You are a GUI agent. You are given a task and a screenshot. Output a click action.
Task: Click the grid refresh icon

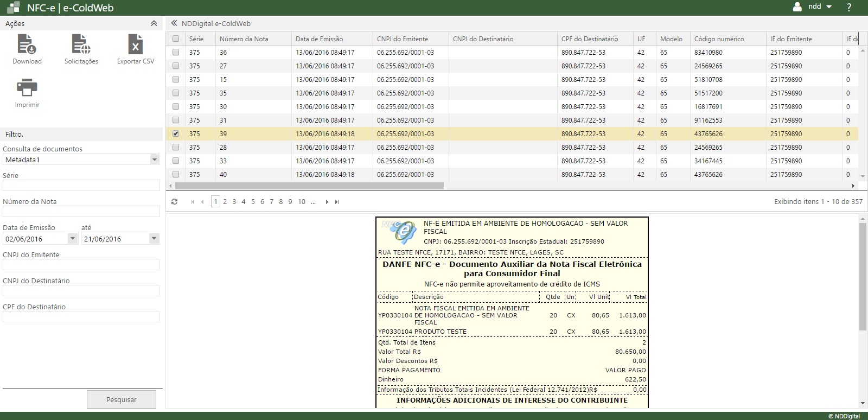click(174, 202)
